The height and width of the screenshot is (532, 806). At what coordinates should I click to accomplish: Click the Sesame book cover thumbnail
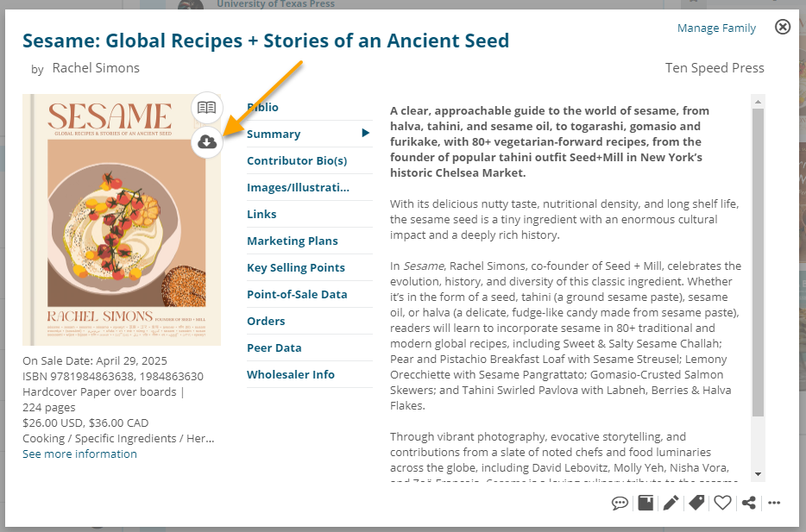122,220
